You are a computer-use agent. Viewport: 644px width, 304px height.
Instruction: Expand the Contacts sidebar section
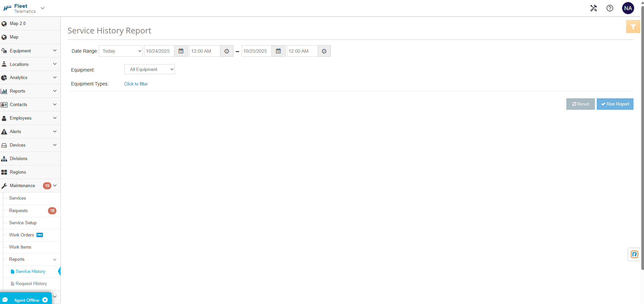click(x=30, y=105)
